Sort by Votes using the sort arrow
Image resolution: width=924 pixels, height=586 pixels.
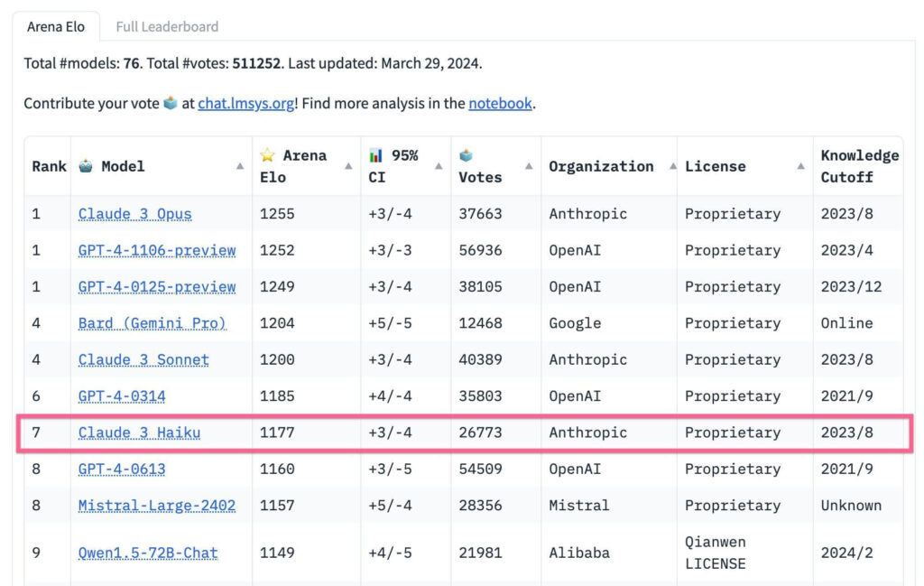(529, 166)
